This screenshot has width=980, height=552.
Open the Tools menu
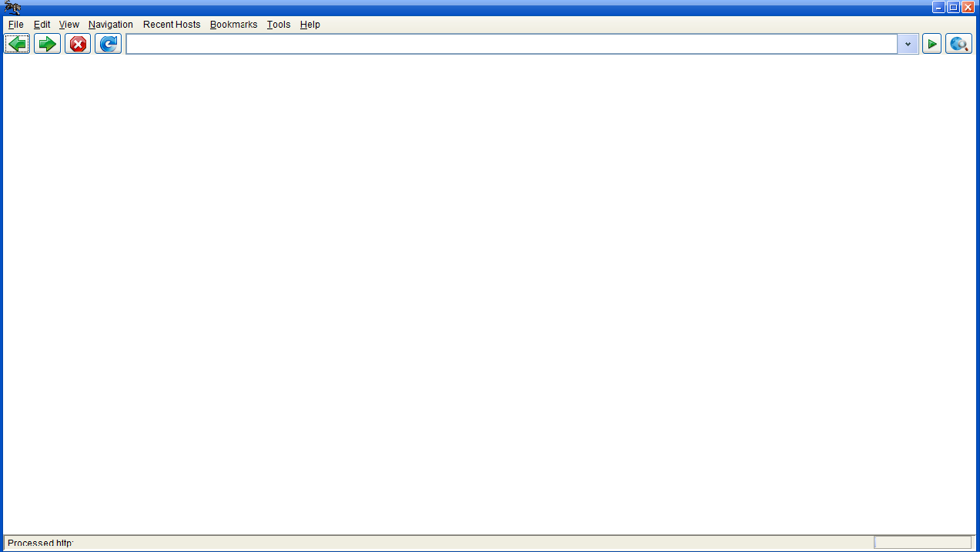pyautogui.click(x=278, y=24)
